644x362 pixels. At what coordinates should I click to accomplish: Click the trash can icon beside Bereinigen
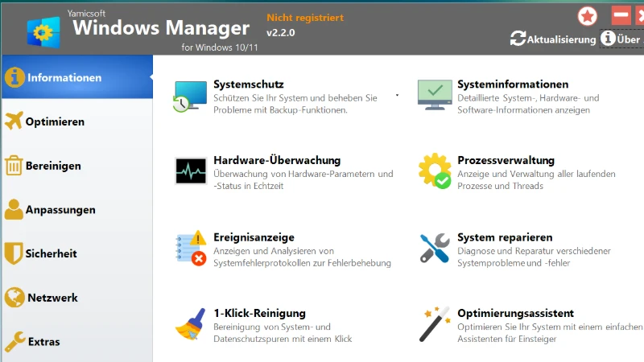[x=14, y=166]
